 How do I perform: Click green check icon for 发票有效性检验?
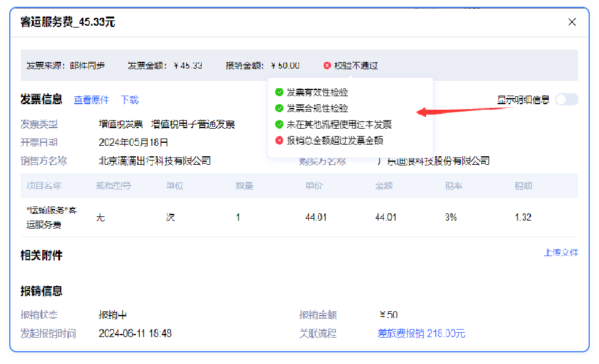[279, 93]
